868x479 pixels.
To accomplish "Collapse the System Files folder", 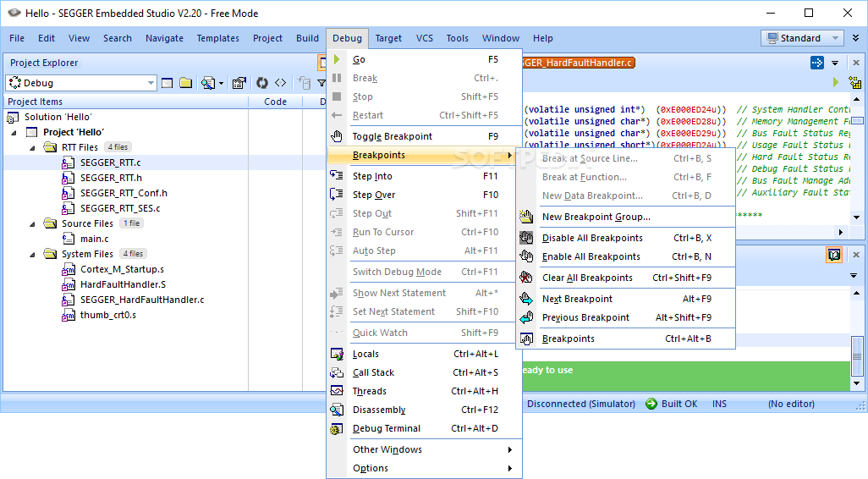I will pos(32,254).
